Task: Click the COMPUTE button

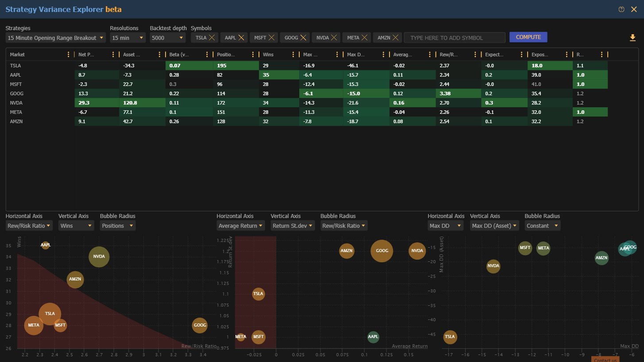Action: (528, 37)
